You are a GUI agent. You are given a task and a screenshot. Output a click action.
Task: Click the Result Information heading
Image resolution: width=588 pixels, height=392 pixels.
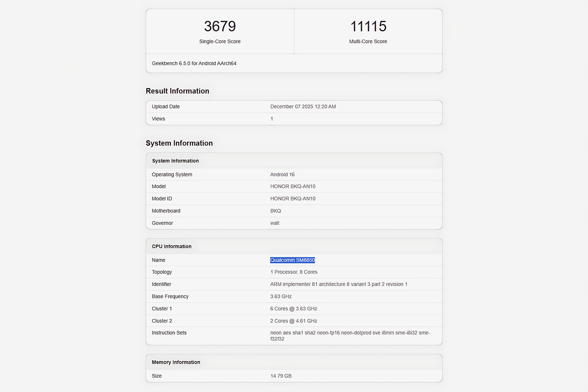(x=177, y=91)
